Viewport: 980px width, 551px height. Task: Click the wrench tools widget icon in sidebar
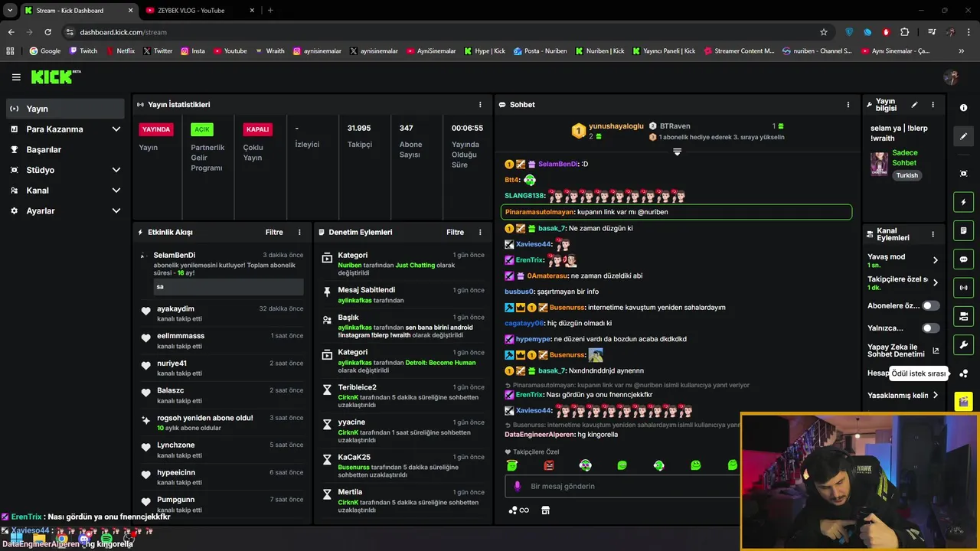(963, 344)
